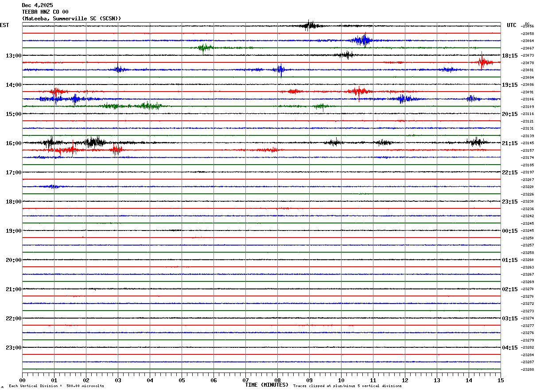The height and width of the screenshot is (392, 536).
Task: Click the 23:15 UTC time label
Action: (x=510, y=202)
